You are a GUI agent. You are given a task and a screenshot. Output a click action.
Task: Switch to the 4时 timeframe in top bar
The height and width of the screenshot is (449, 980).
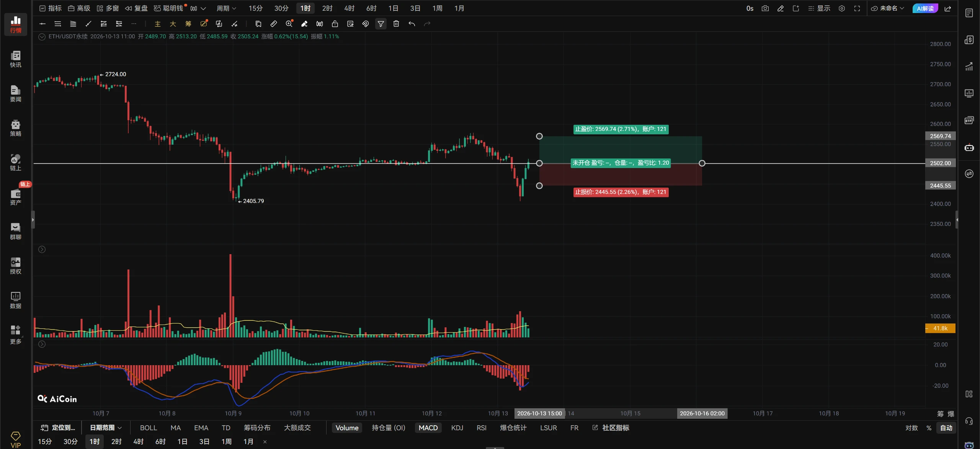pyautogui.click(x=349, y=8)
